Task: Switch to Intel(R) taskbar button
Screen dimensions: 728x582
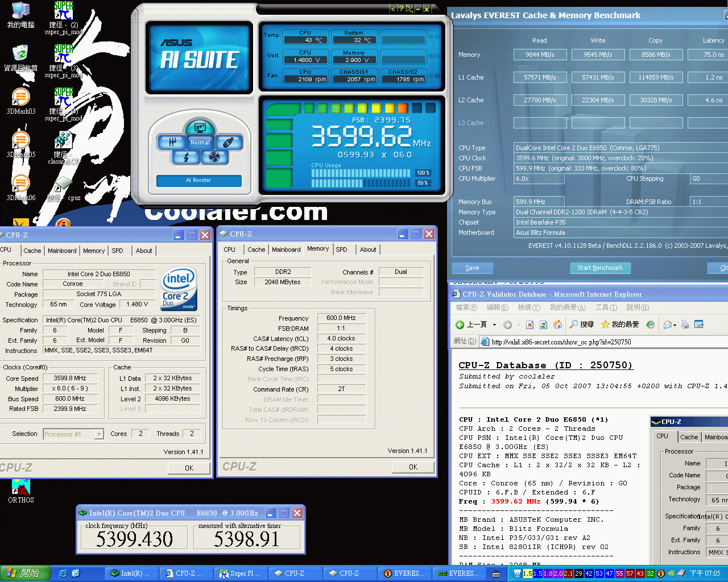Action: (x=131, y=573)
